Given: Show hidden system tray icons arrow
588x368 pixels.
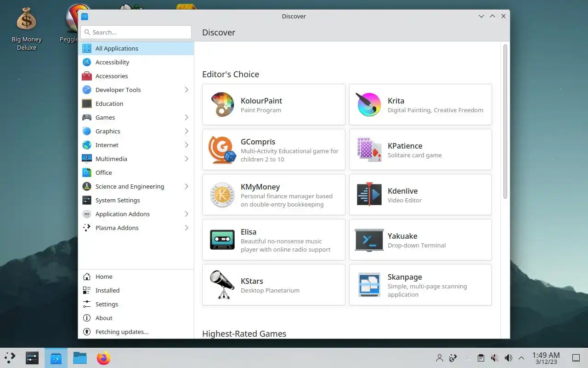Looking at the screenshot, I should tap(521, 358).
